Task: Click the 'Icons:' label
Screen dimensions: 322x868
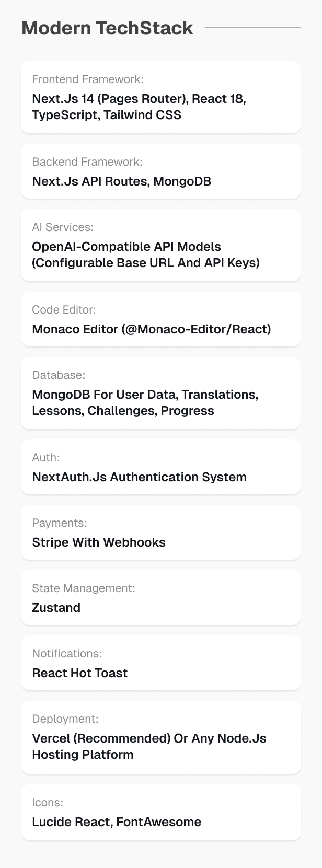Action: coord(48,803)
